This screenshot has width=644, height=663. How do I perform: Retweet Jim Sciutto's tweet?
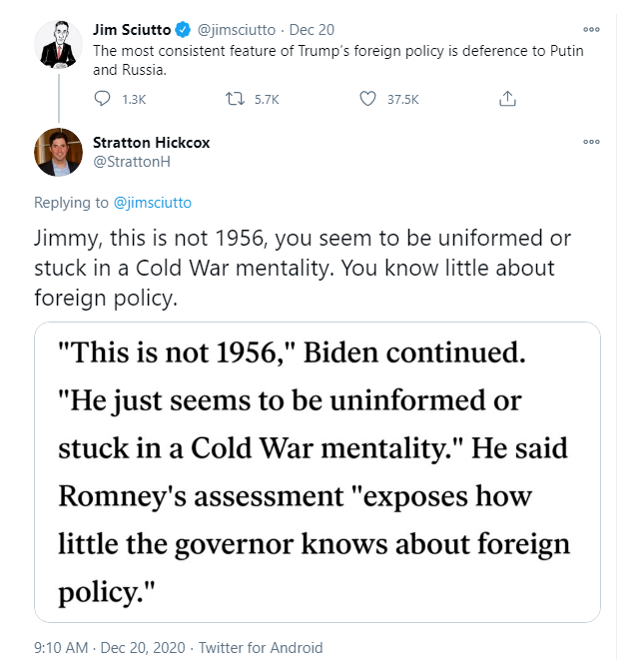pos(236,99)
